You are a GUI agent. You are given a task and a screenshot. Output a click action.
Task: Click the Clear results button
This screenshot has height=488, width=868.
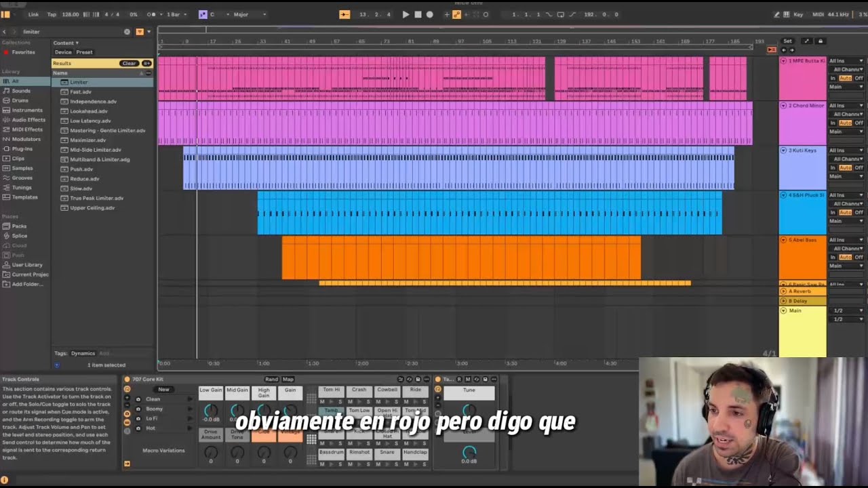click(x=129, y=63)
